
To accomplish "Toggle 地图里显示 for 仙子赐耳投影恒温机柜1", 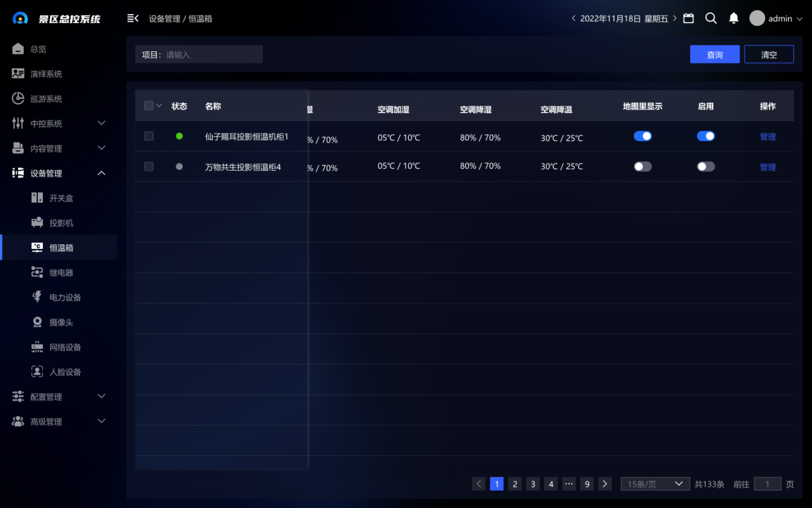I will pyautogui.click(x=642, y=136).
